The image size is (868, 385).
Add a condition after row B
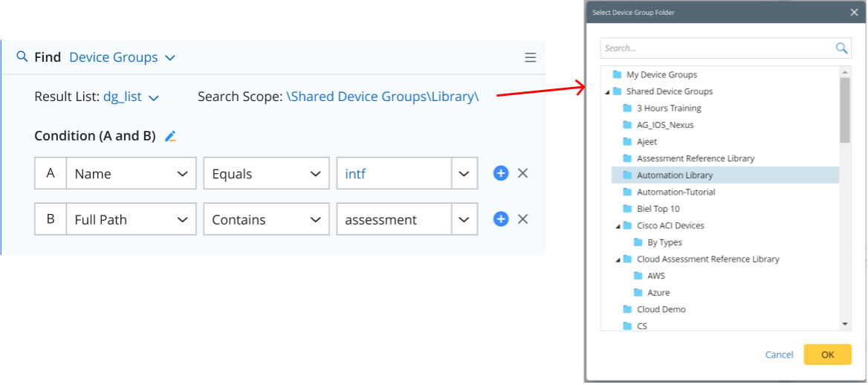500,219
